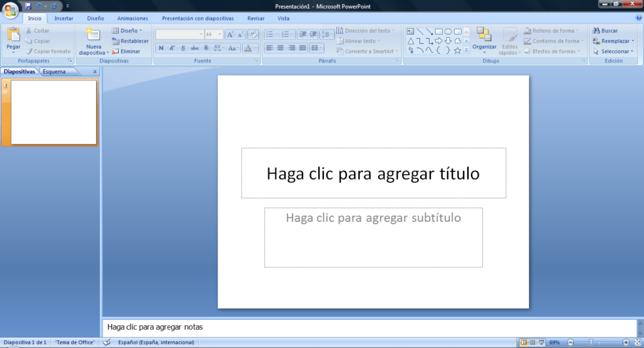Open PowerPoint help question mark icon
Viewport: 644px width, 348px height.
pos(639,18)
